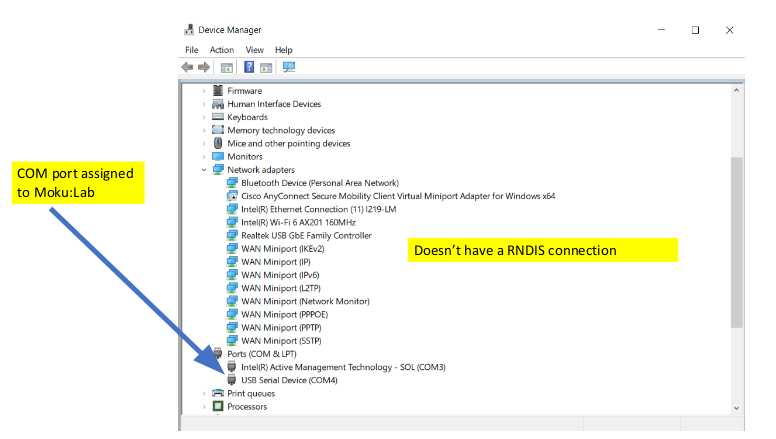This screenshot has width=776, height=439.
Task: Select WAN Miniport (IKEv2)
Action: point(283,248)
